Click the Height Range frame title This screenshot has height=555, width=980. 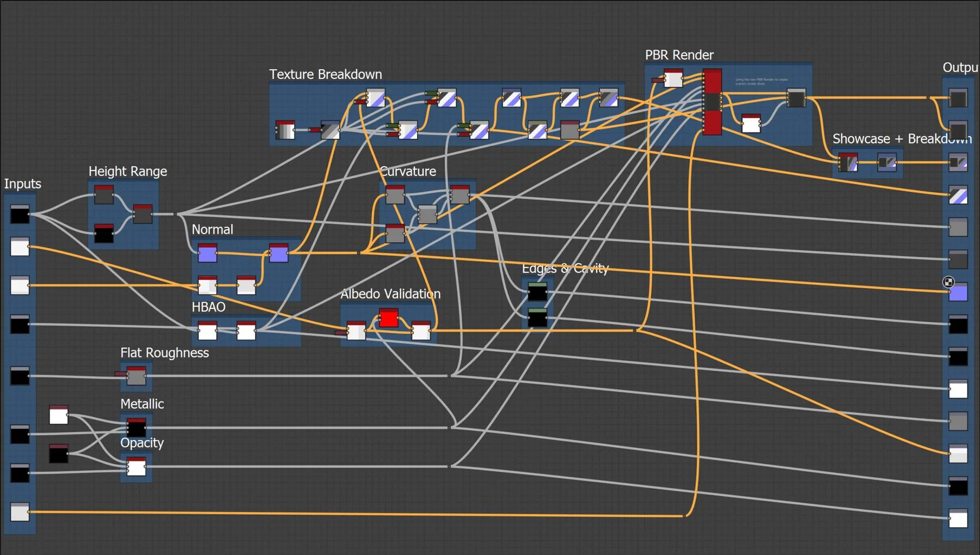point(128,171)
